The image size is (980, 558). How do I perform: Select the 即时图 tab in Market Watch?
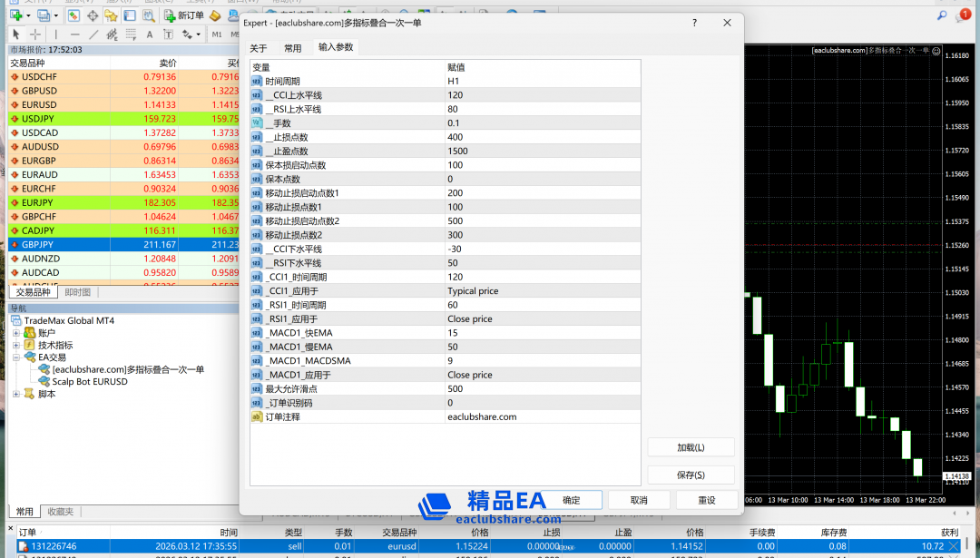coord(77,292)
